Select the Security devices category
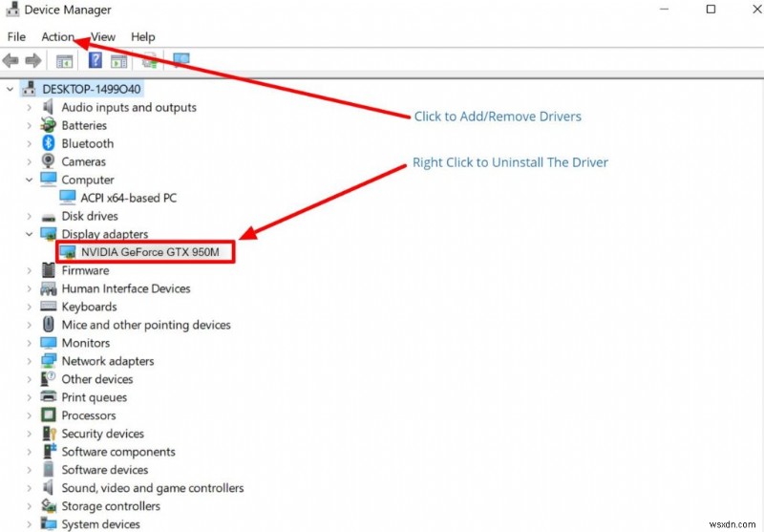The image size is (764, 532). (103, 434)
